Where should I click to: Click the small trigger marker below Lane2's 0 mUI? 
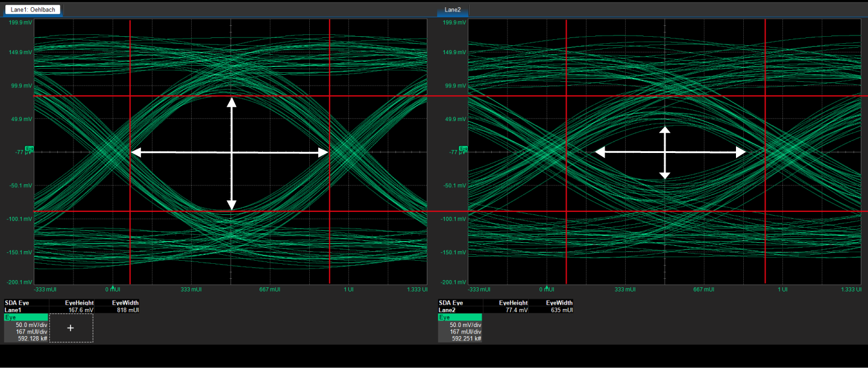tap(547, 287)
